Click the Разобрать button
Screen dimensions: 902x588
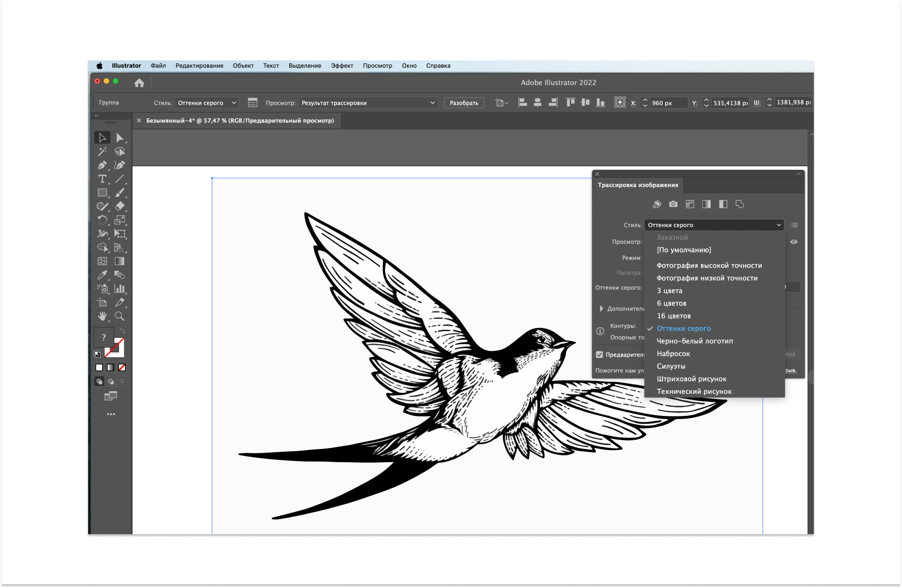pyautogui.click(x=464, y=103)
